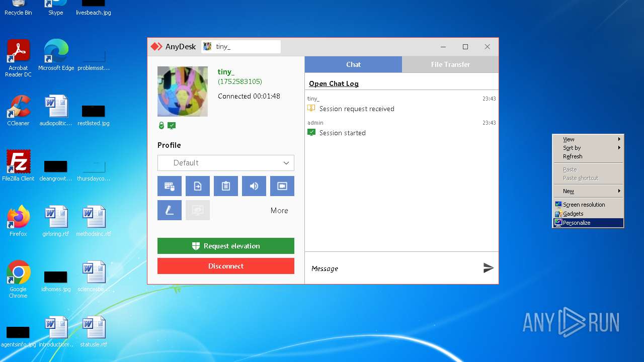Select the Acrobat Reader DC shortcut
The width and height of the screenshot is (644, 362).
pyautogui.click(x=18, y=58)
